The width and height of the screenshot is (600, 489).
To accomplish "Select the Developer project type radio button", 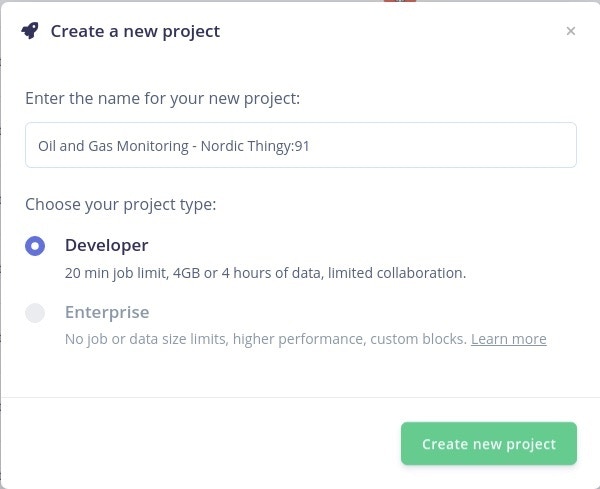I will point(35,245).
